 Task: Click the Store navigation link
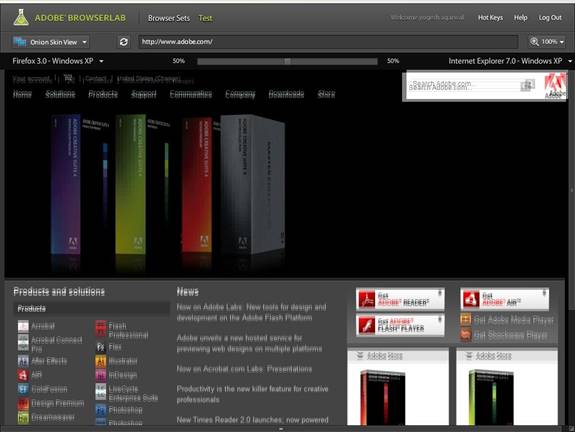pos(326,94)
